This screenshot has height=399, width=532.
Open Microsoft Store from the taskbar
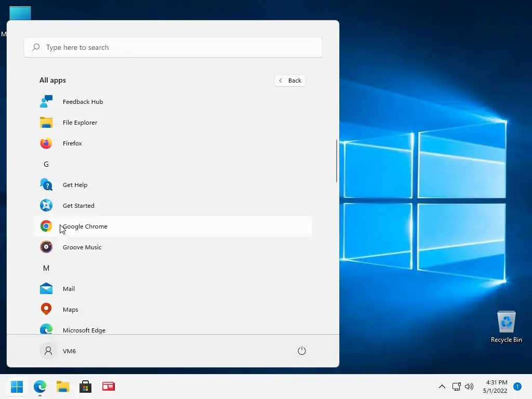(86, 387)
